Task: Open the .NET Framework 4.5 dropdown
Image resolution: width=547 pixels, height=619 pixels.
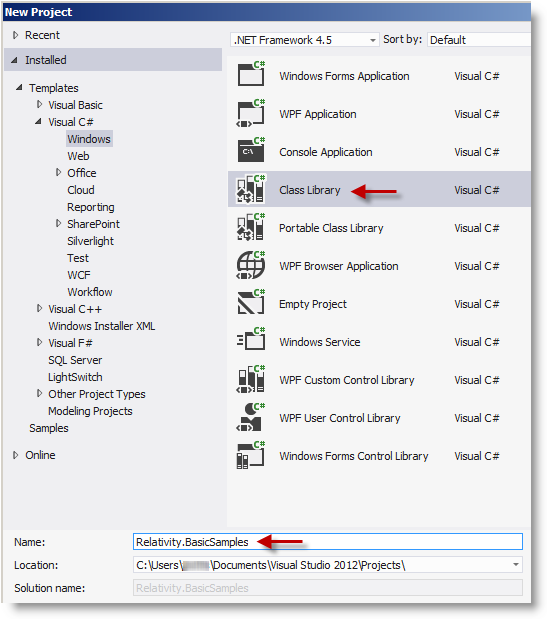Action: (305, 40)
